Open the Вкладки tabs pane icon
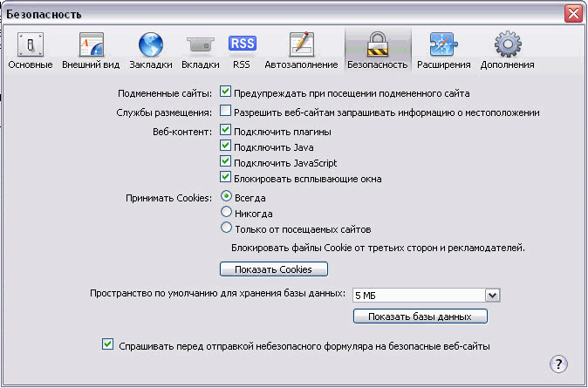 click(201, 44)
